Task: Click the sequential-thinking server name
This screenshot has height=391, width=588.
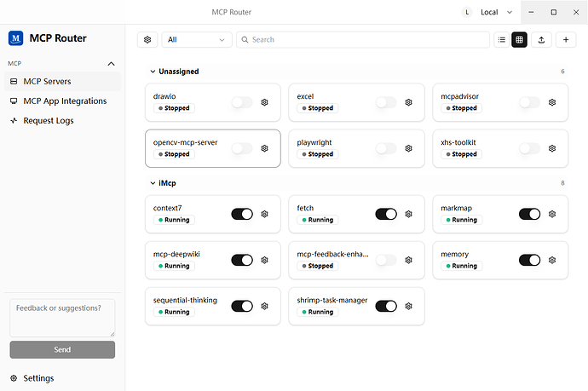Action: [x=185, y=301]
